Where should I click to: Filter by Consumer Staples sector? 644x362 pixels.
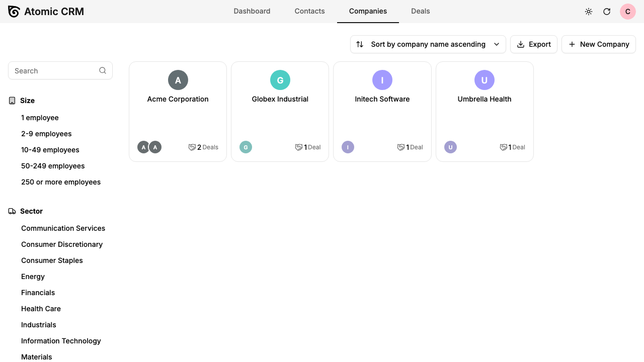(52, 260)
